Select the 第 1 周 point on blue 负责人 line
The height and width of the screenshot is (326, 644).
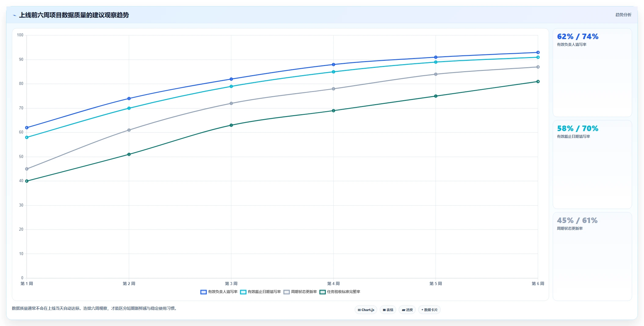pyautogui.click(x=27, y=128)
